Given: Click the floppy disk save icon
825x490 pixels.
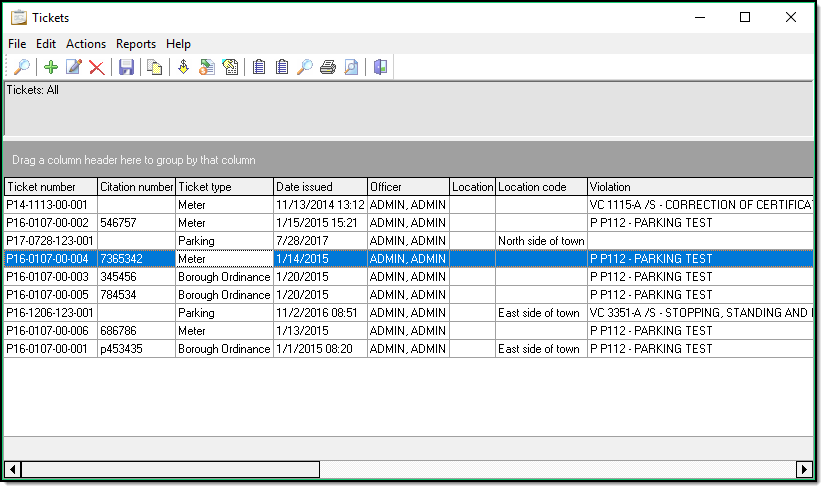Looking at the screenshot, I should [x=126, y=67].
